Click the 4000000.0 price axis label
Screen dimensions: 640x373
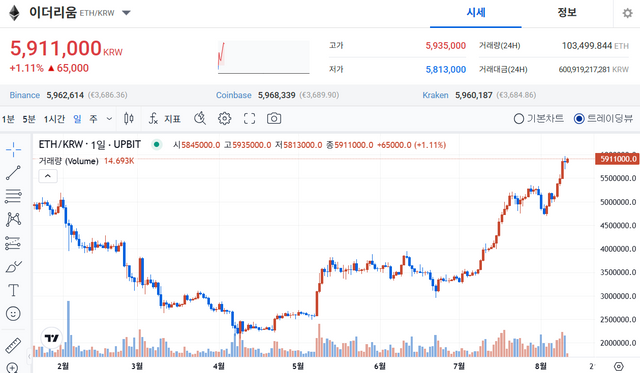pos(618,249)
